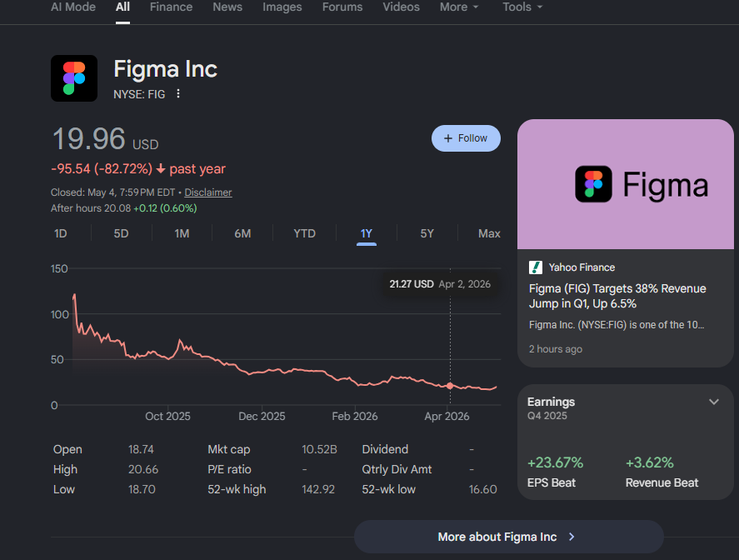Expand the Earnings Q4 2025 card chevron
Screen dimensions: 739x560
click(x=714, y=402)
